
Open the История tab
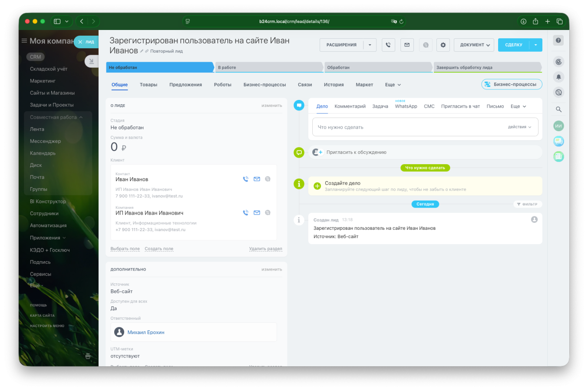pyautogui.click(x=334, y=85)
